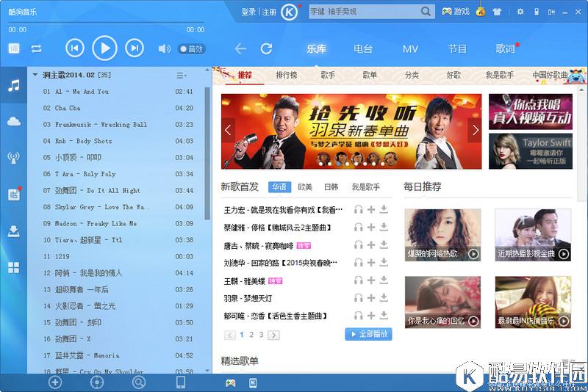Listen to 王力宏 song headphone icon
This screenshot has width=588, height=392.
point(359,210)
